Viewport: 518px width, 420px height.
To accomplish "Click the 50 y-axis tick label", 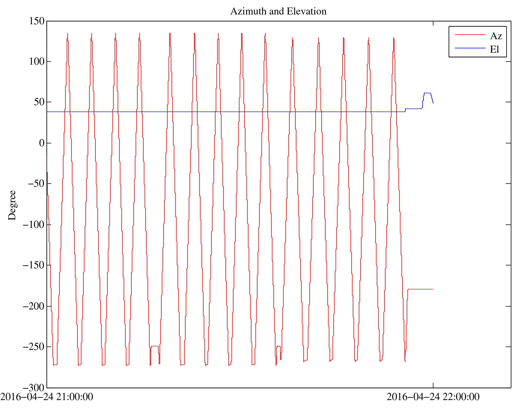I will tap(39, 102).
